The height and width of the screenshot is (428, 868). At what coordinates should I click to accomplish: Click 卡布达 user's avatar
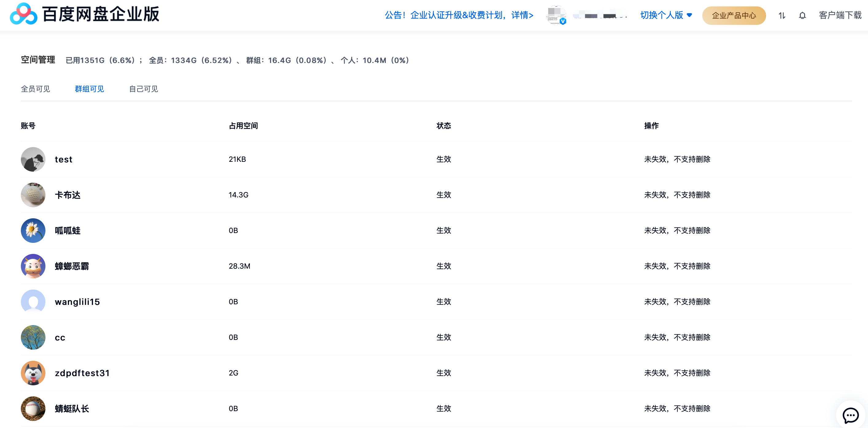click(x=33, y=195)
